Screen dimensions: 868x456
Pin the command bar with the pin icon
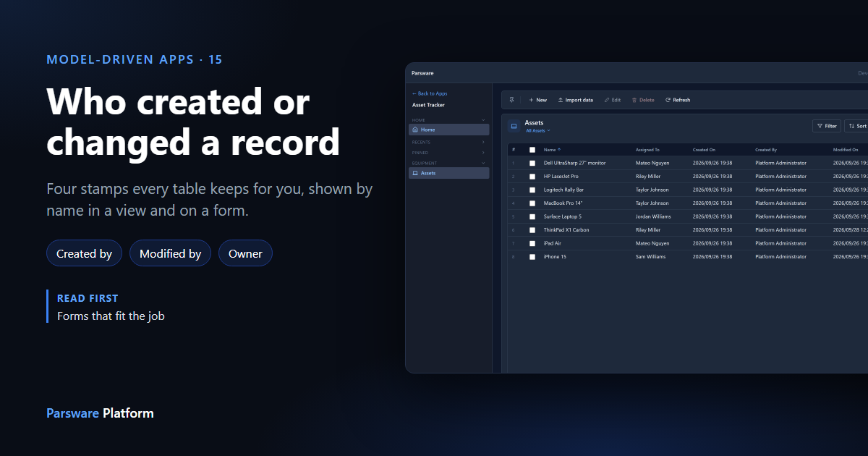point(511,100)
